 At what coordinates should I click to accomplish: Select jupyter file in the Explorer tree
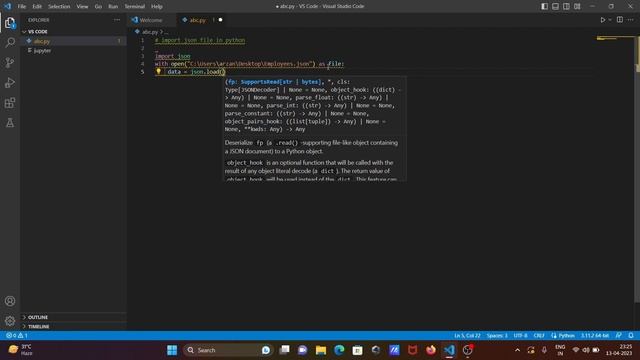(73, 51)
